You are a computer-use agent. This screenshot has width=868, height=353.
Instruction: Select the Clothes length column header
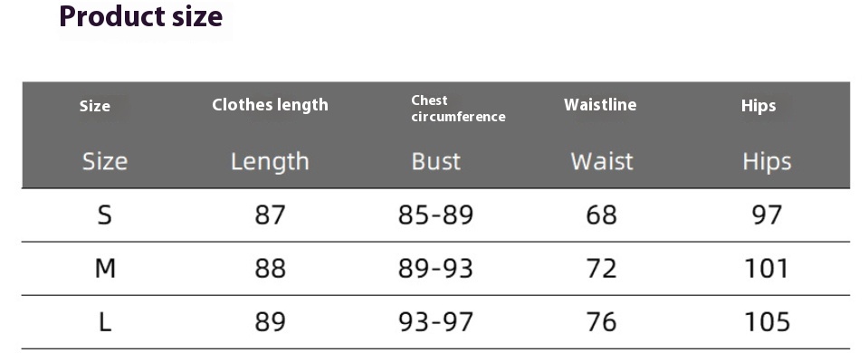270,105
